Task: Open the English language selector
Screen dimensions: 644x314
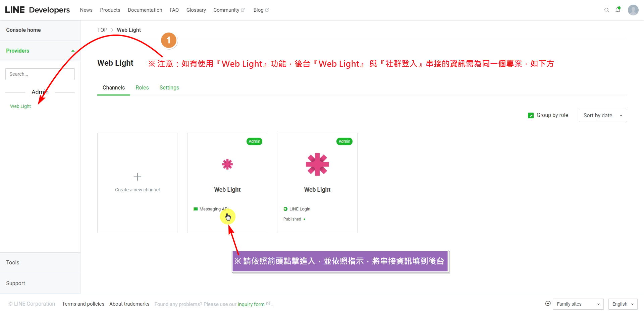Action: click(x=623, y=304)
